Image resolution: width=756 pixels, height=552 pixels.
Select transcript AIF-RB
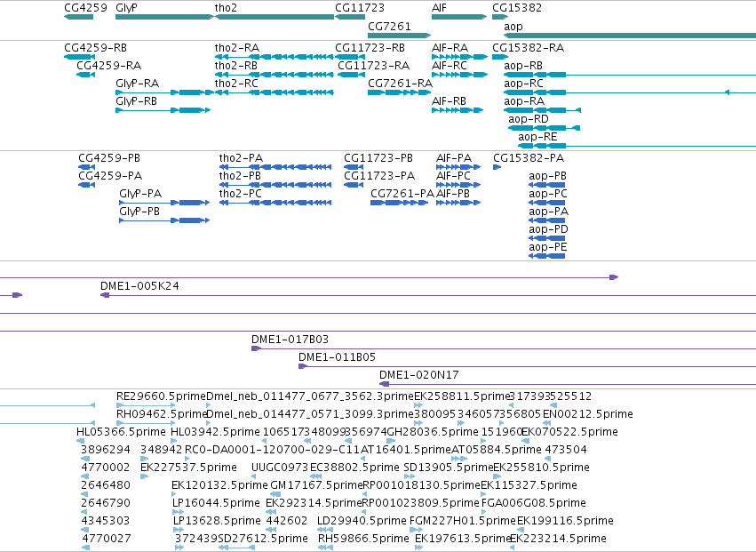pos(458,110)
